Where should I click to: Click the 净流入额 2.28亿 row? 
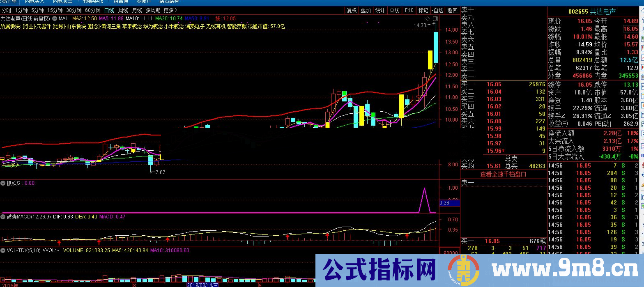pyautogui.click(x=593, y=133)
